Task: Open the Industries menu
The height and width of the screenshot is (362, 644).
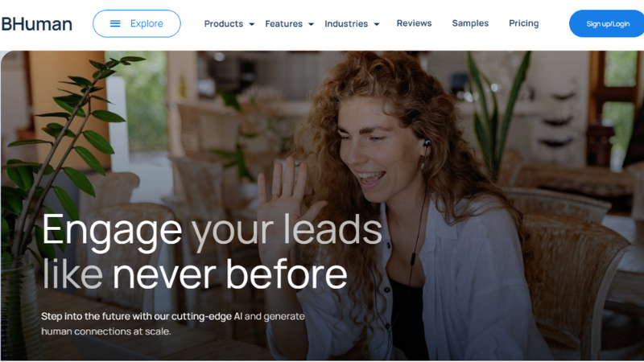Action: [346, 24]
